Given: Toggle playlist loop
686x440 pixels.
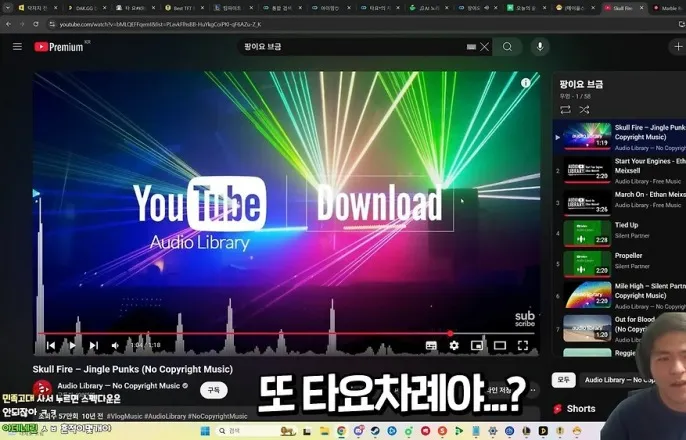Looking at the screenshot, I should click(x=565, y=110).
